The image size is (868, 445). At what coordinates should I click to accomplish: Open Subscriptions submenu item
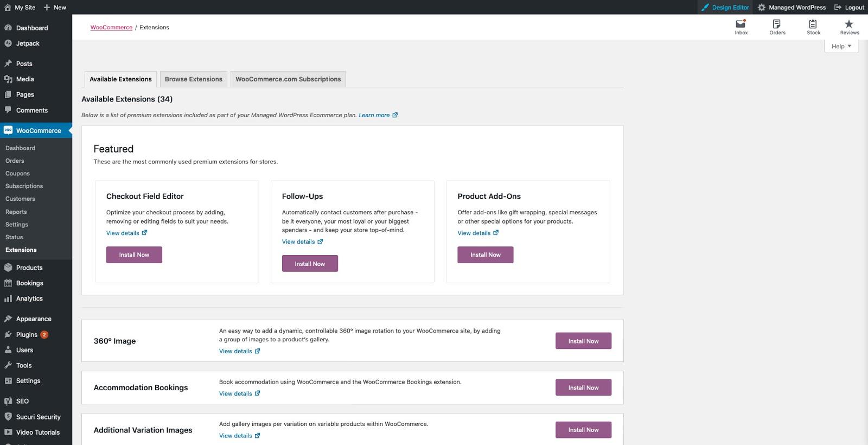[24, 186]
